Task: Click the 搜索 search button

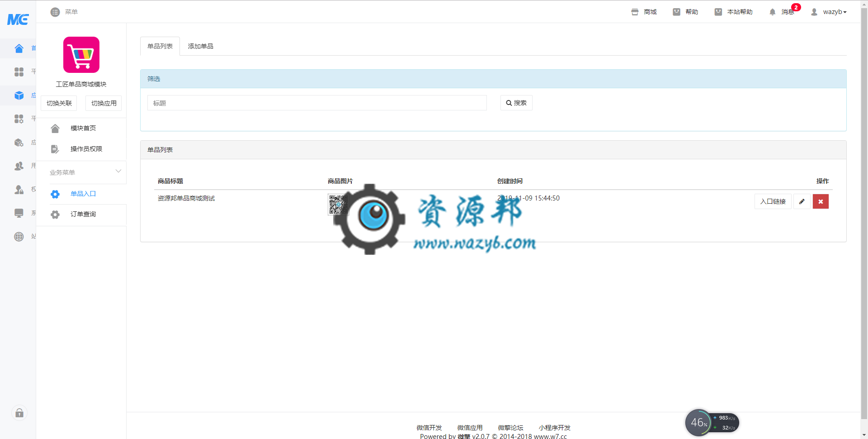Action: (x=516, y=103)
